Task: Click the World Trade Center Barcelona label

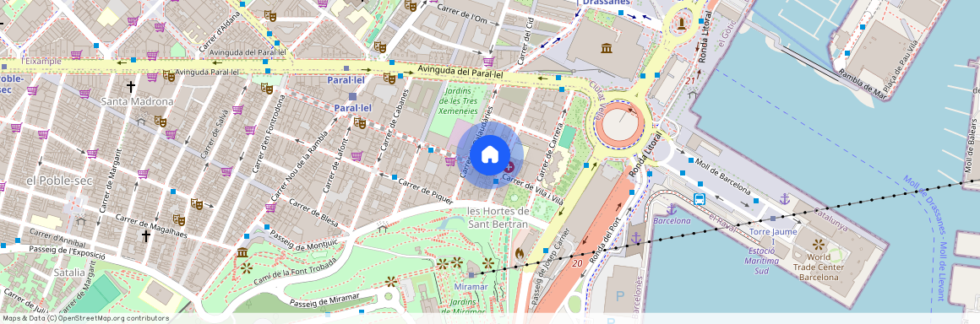Action: 819,267
